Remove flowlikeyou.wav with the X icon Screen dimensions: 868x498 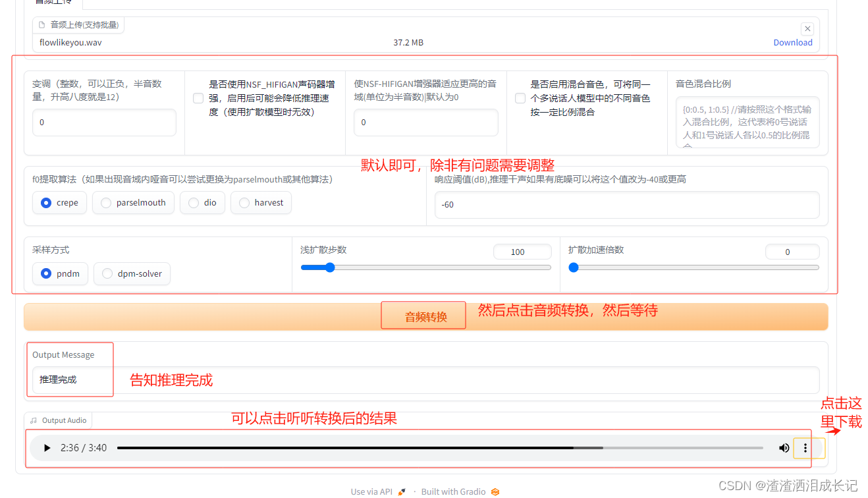(x=807, y=28)
